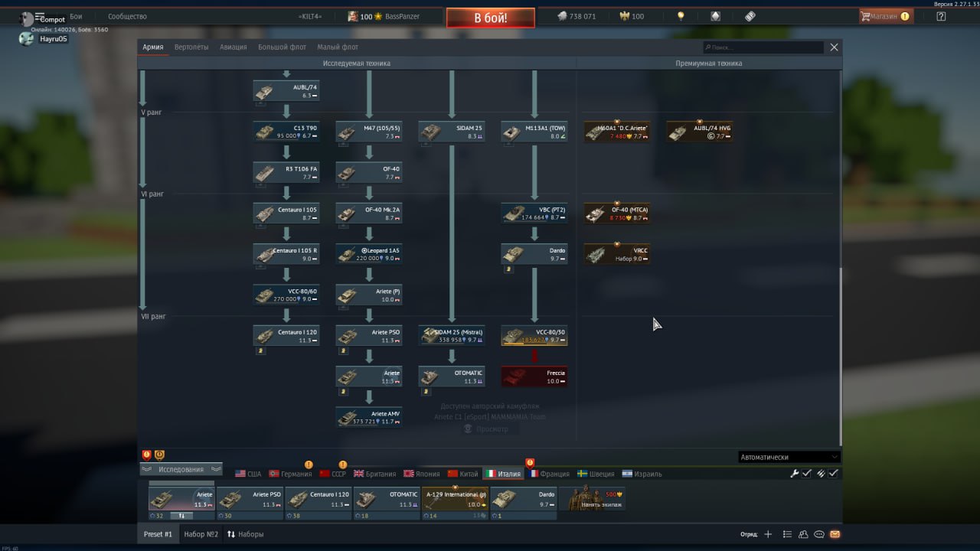This screenshot has height=551, width=980.
Task: Choose the OF-40 tank card
Action: pyautogui.click(x=369, y=172)
